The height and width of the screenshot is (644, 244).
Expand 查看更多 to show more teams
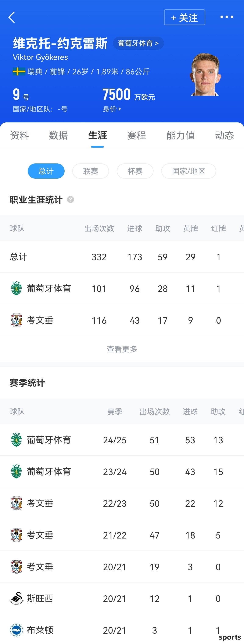122,349
